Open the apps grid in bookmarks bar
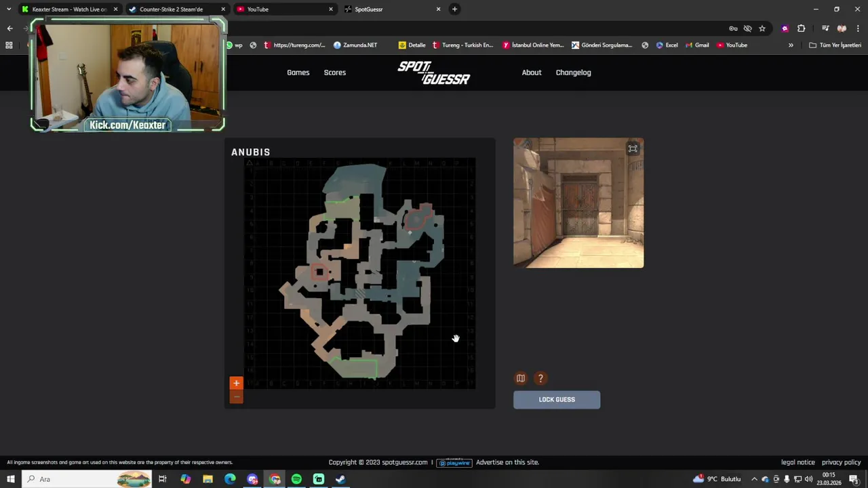Image resolution: width=868 pixels, height=488 pixels. 9,45
